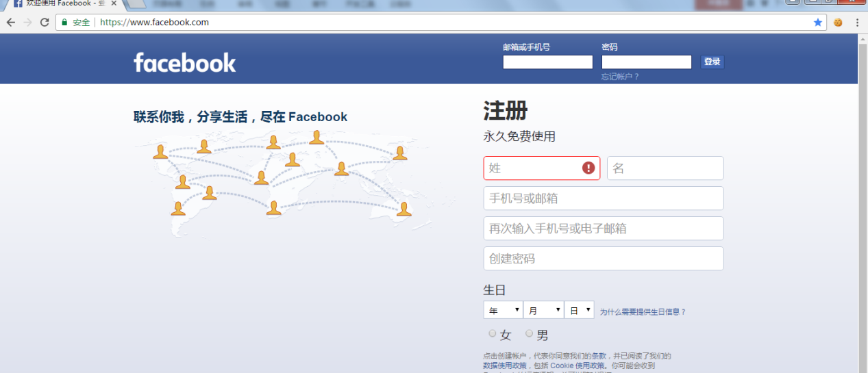Click the 创建密码 password field
This screenshot has height=373, width=868.
pyautogui.click(x=604, y=259)
